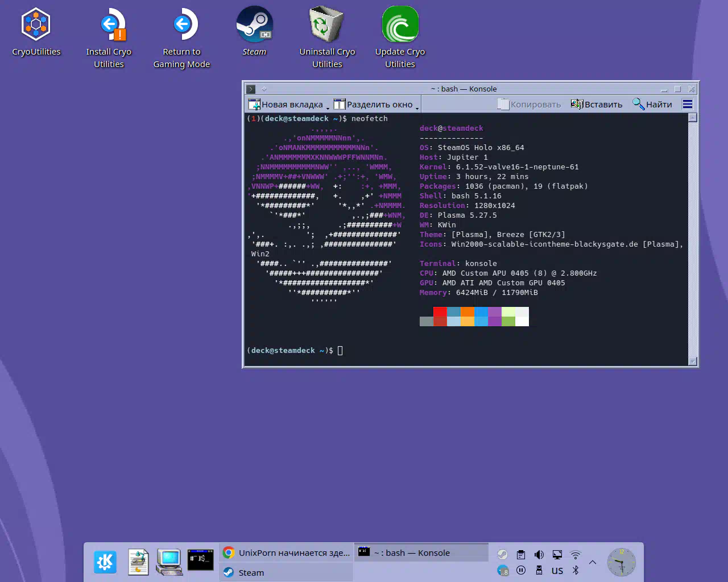Select the Uninstall Cryo Utilities trash icon
Viewport: 728px width, 582px height.
coord(327,26)
